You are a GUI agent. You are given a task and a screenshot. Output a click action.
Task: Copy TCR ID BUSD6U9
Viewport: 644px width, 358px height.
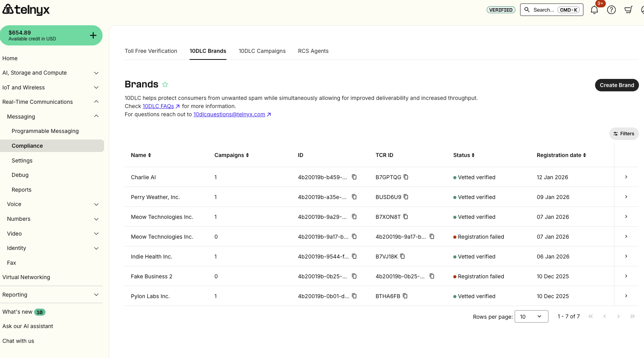pyautogui.click(x=406, y=197)
